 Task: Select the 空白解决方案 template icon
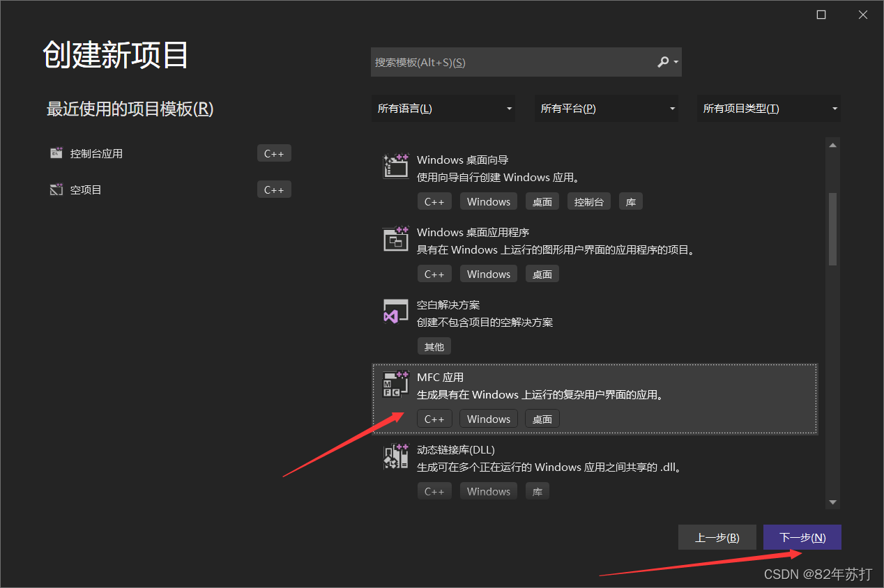click(395, 311)
